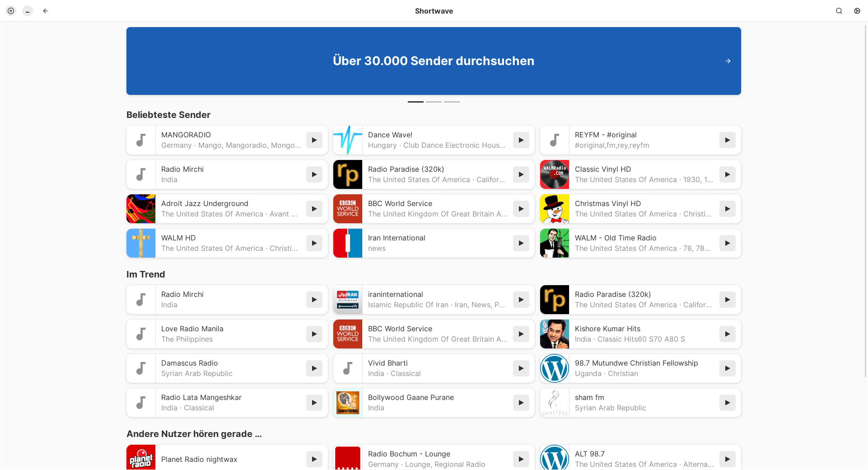Play Planet Radio nightwax station
868x470 pixels.
(314, 459)
